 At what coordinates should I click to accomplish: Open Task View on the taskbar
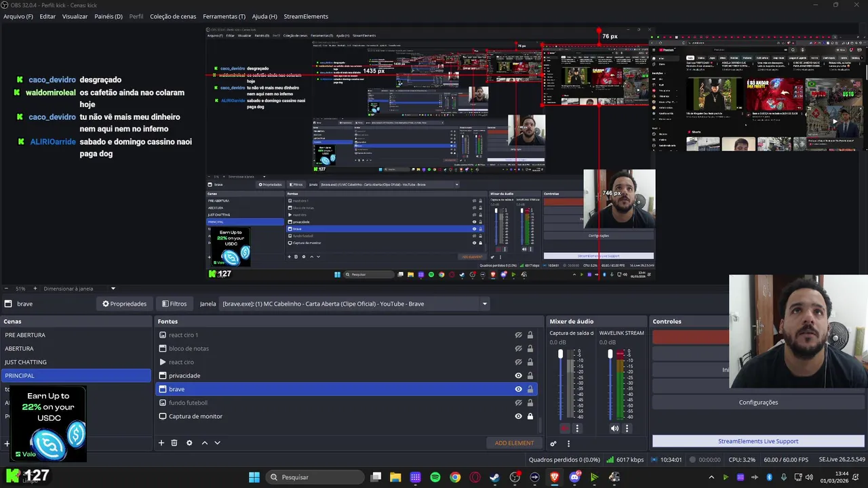click(376, 477)
